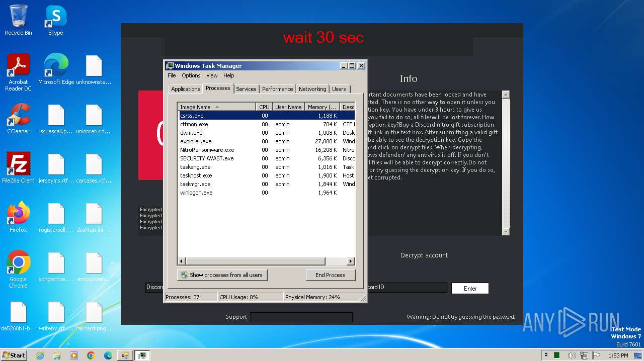This screenshot has width=644, height=362.
Task: Select the dwm.exe process row
Action: point(266,133)
